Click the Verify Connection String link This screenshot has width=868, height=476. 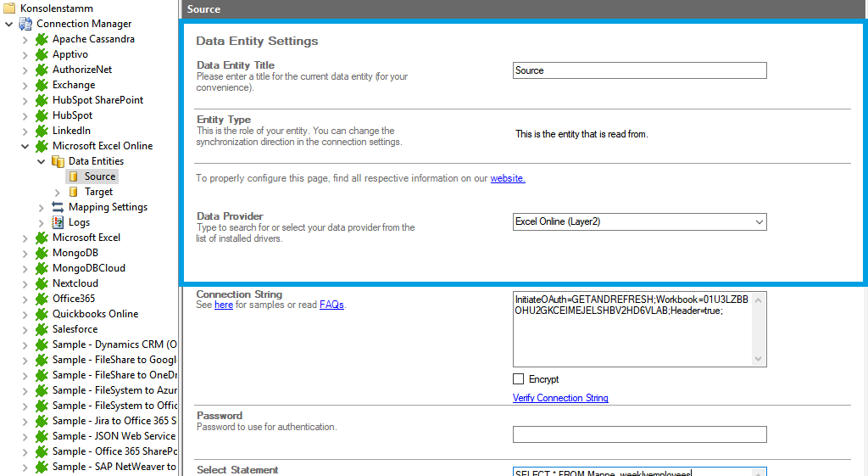click(x=560, y=398)
